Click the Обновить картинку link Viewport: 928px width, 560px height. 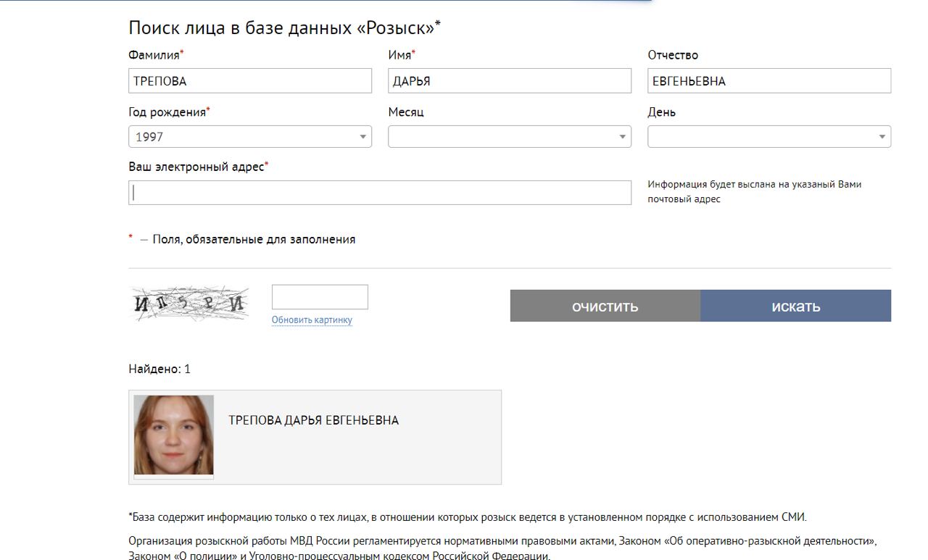(x=312, y=320)
